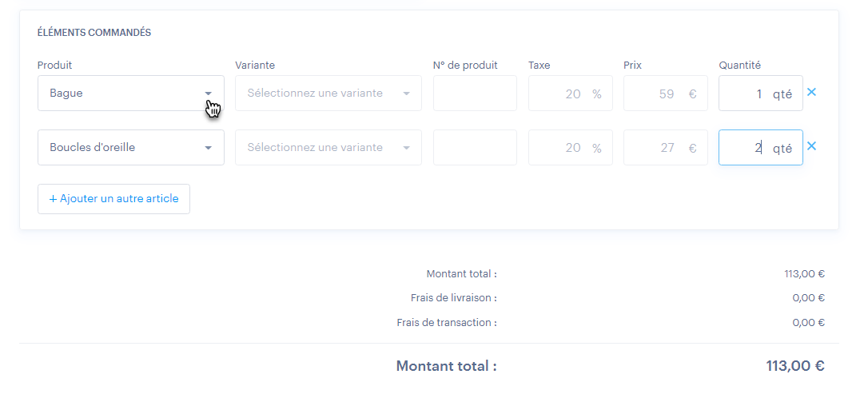The image size is (868, 398).
Task: Click the Quantité column label
Action: (x=739, y=66)
